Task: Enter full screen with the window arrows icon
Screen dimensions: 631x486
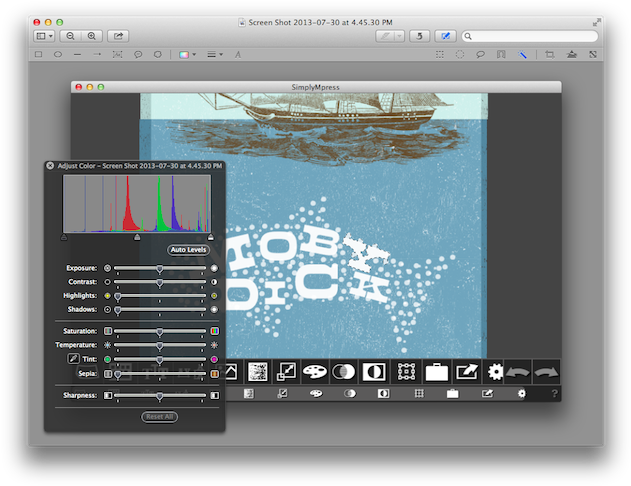Action: (x=596, y=23)
